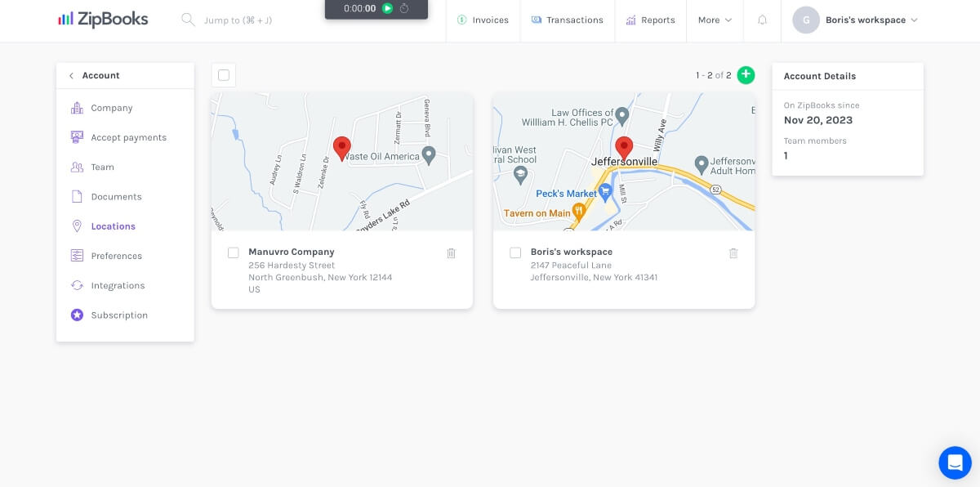The width and height of the screenshot is (980, 487).
Task: Click the Transactions icon in top bar
Action: [537, 20]
